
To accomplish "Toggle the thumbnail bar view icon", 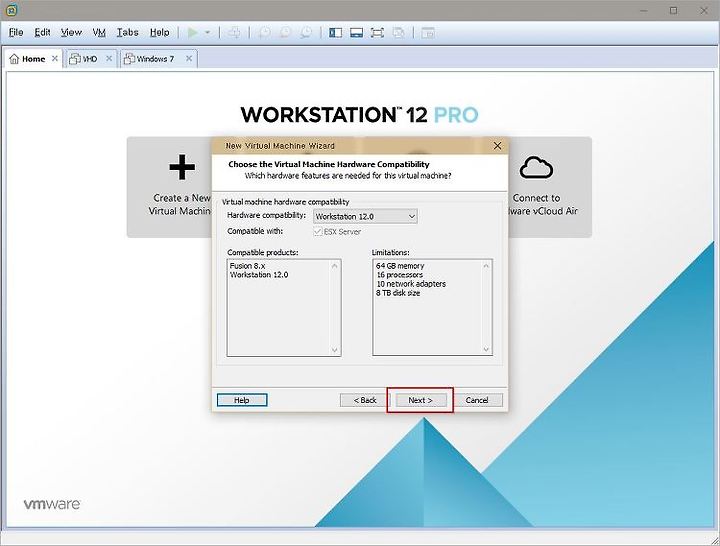I will point(356,33).
